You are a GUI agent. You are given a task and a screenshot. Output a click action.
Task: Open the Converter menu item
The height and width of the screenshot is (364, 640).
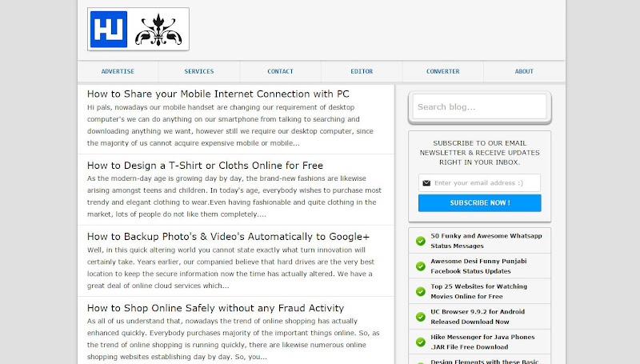pyautogui.click(x=443, y=71)
